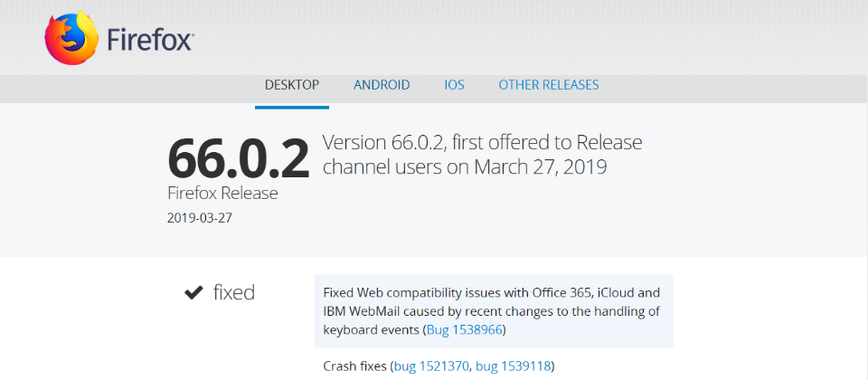
Task: Click the highlighted Web compatibility note box
Action: (x=493, y=310)
